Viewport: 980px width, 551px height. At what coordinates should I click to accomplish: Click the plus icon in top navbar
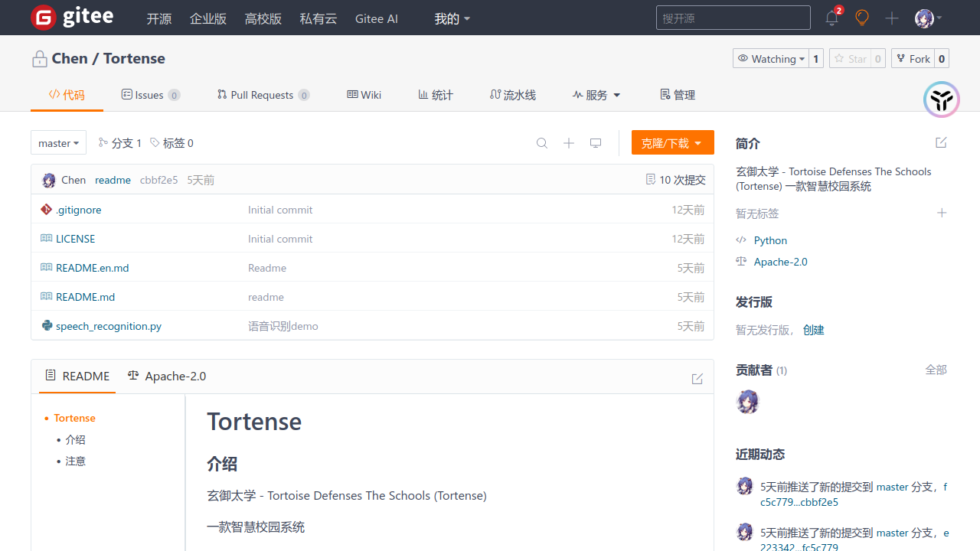[x=892, y=18]
